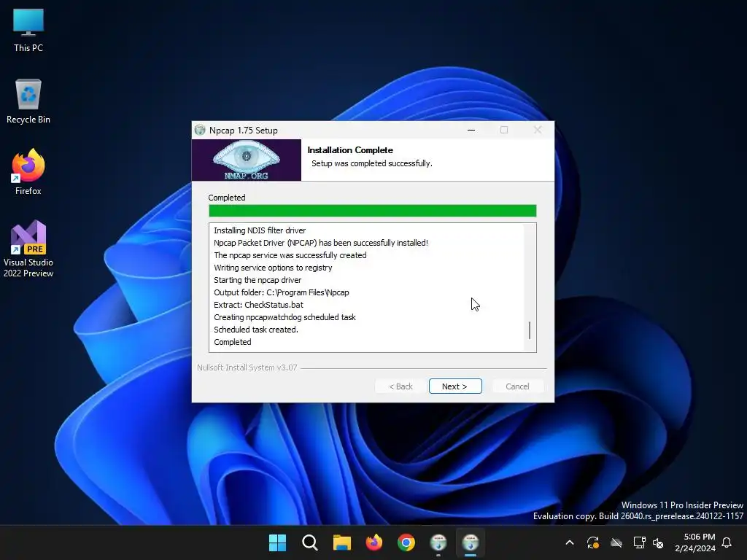Select 'Npcap Packet Driver (NPCAP)' installed line

click(321, 243)
